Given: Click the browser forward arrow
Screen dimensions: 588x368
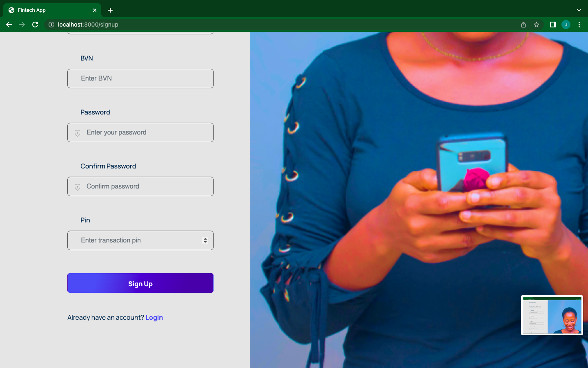Looking at the screenshot, I should (x=22, y=25).
